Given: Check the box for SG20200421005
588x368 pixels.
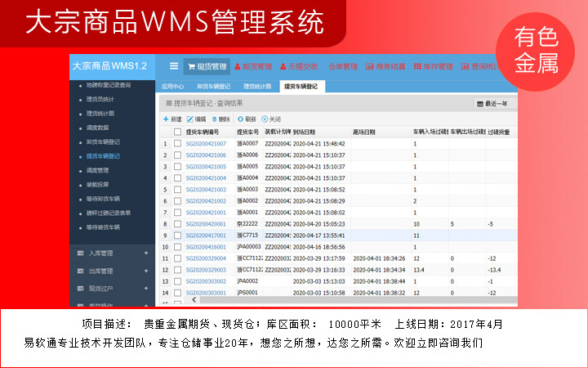Looking at the screenshot, I should [178, 166].
